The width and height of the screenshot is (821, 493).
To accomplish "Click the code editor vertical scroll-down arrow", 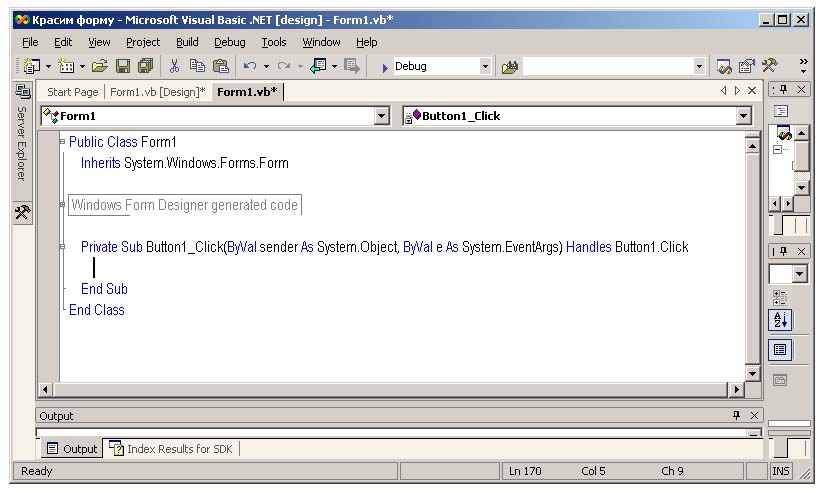I will coord(752,374).
